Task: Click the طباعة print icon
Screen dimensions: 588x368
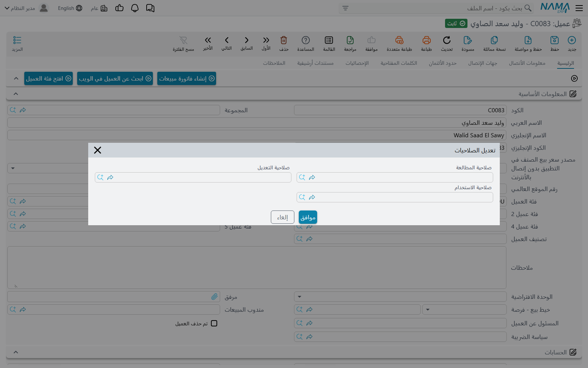Action: pos(426,40)
